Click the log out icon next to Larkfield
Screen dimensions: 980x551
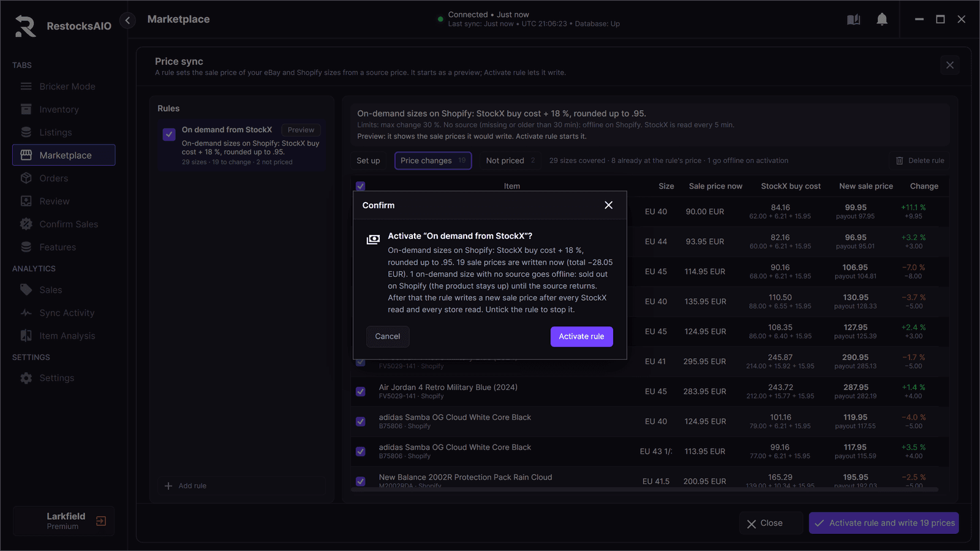(101, 521)
